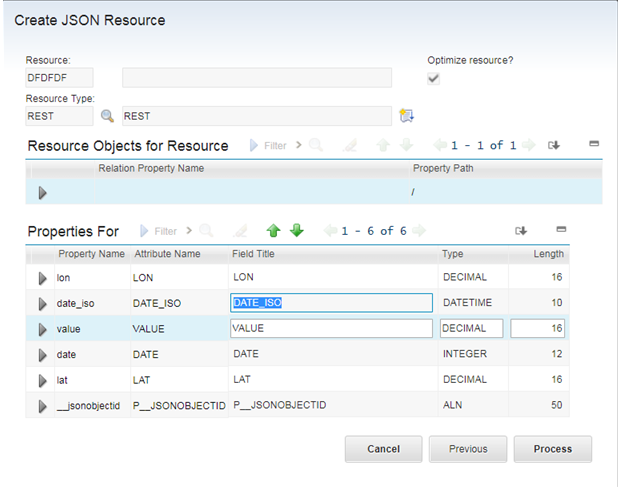Expand details of the value property row
Viewport: 618px width, 487px height.
pyautogui.click(x=43, y=329)
